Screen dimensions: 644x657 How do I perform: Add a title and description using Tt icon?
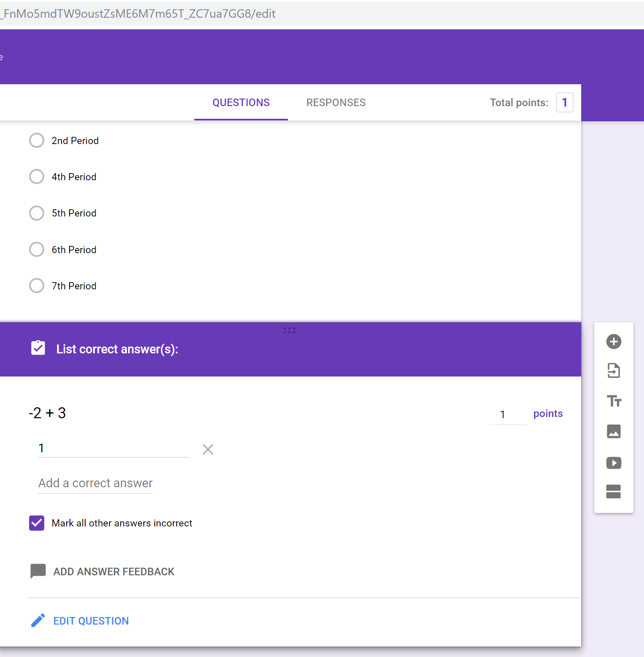coord(614,401)
